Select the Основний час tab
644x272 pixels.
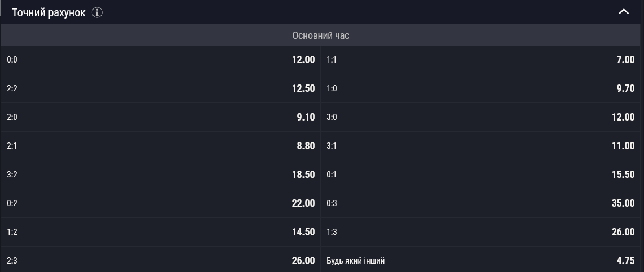point(321,35)
